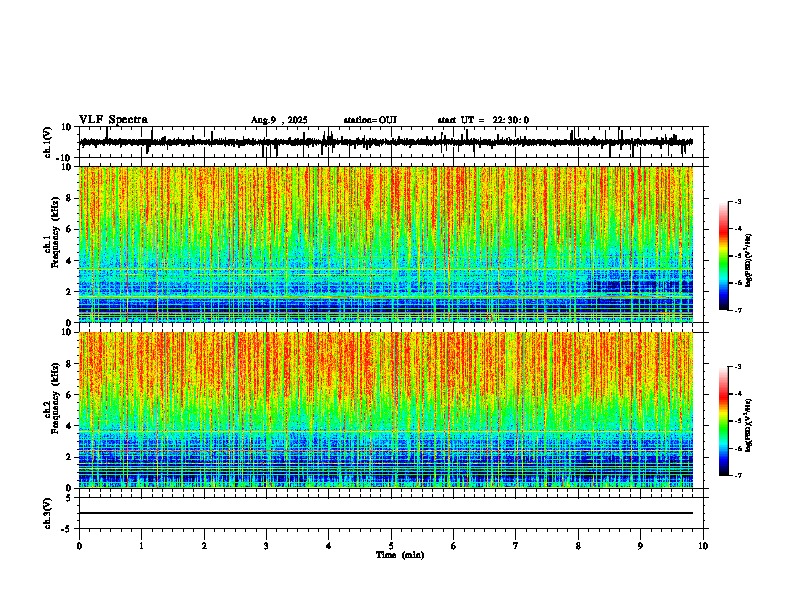
Task: Click the time axis tick label '3'
Action: (x=266, y=546)
